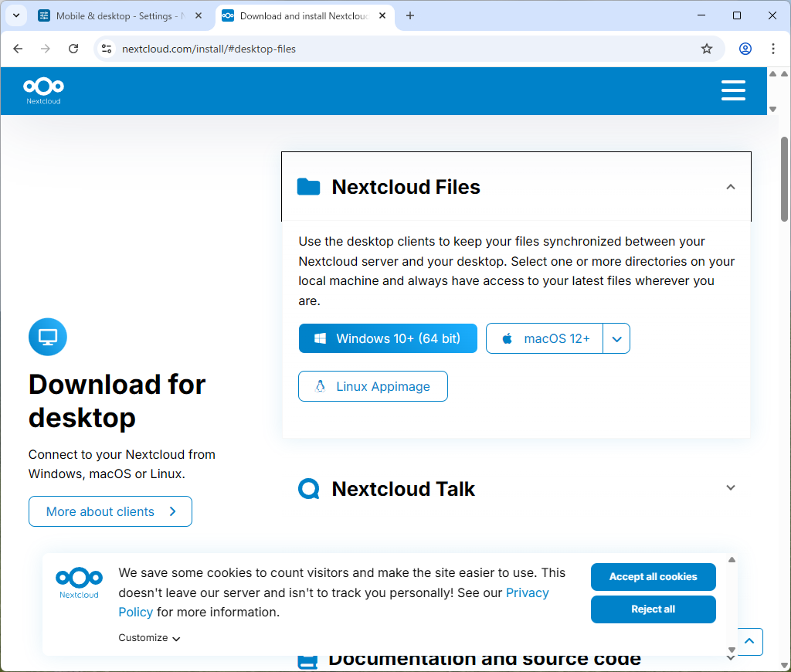Image resolution: width=791 pixels, height=672 pixels.
Task: Open a new browser tab
Action: (x=410, y=15)
